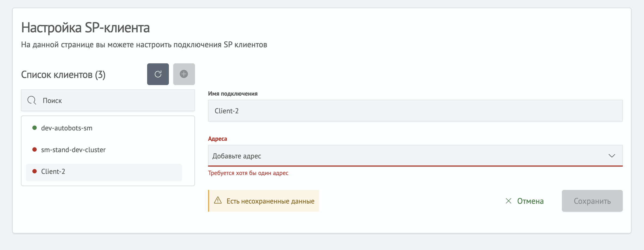The height and width of the screenshot is (250, 644).
Task: Expand address list via chevron arrow
Action: 612,156
